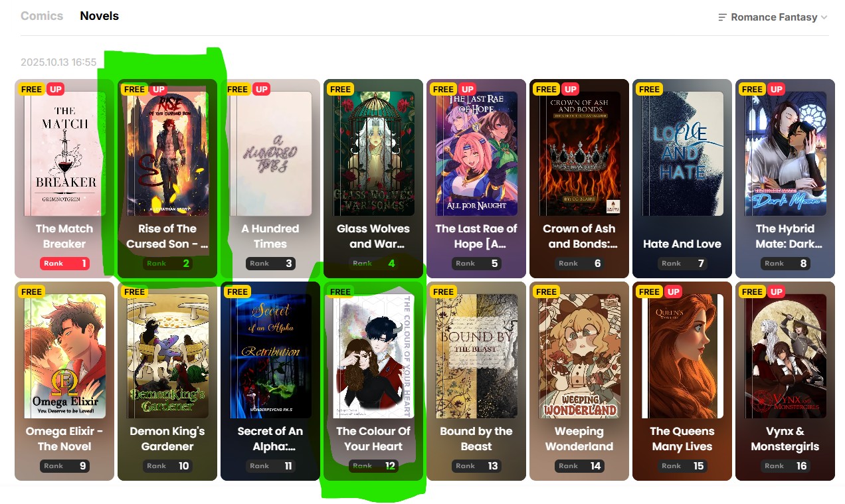This screenshot has width=845, height=504.
Task: Click the Bound by the Beast title
Action: click(476, 439)
